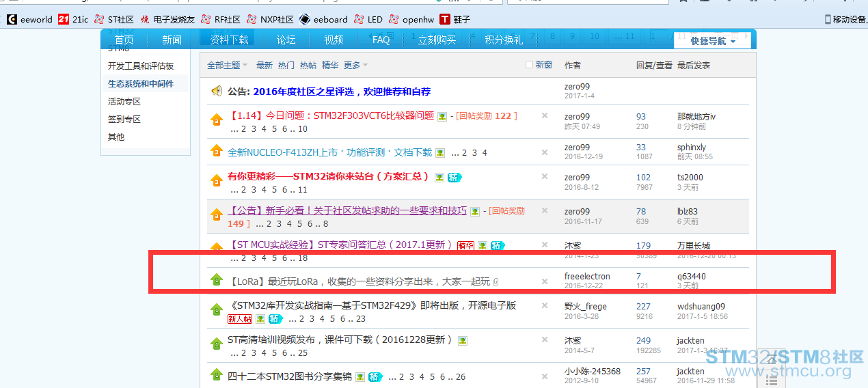Open the 视频 nav tab
This screenshot has width=868, height=388.
[x=334, y=40]
